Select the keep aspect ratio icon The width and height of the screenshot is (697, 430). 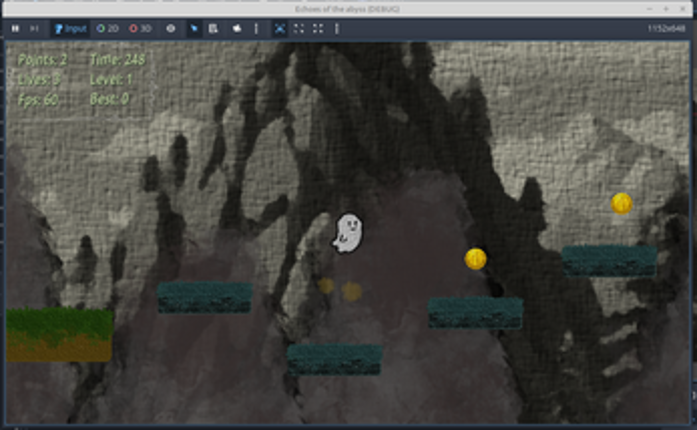click(299, 29)
